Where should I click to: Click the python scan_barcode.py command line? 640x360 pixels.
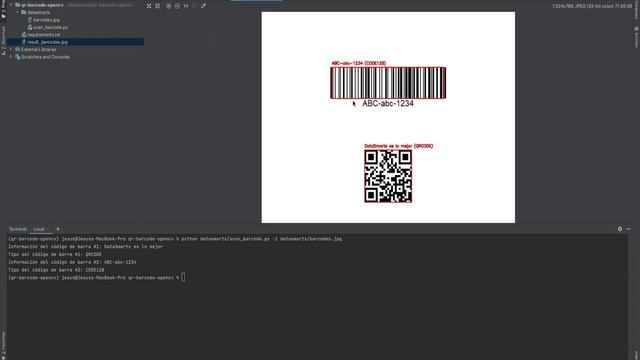point(175,239)
